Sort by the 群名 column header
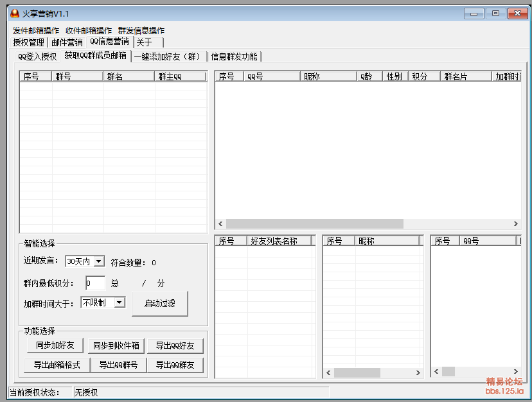532x402 pixels. [129, 76]
